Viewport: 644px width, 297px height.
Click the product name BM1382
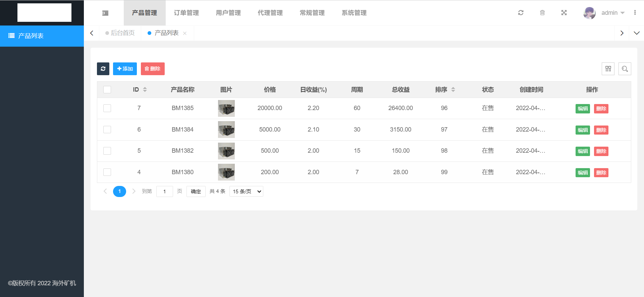click(182, 151)
